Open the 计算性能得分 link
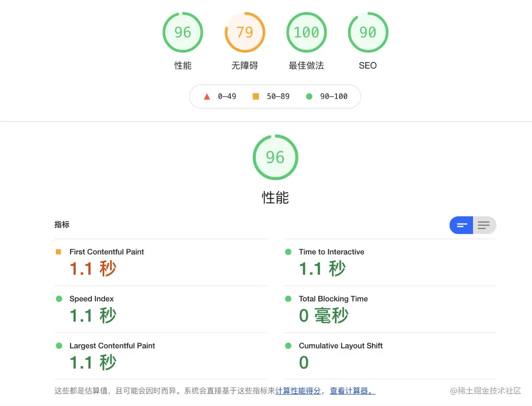This screenshot has height=406, width=532. pos(298,391)
